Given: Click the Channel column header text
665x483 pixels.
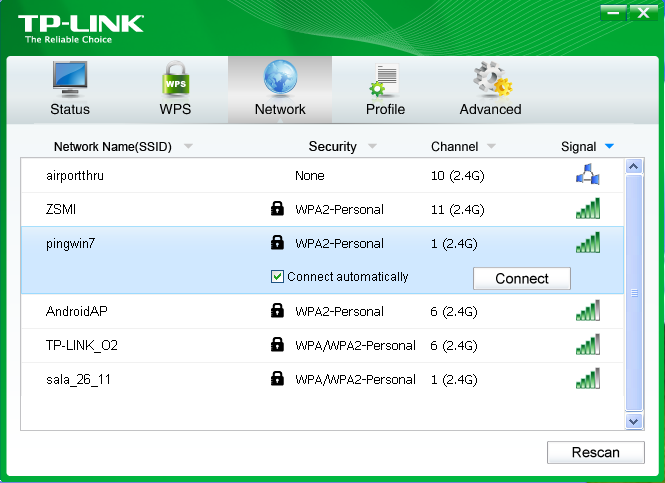Looking at the screenshot, I should 454,146.
